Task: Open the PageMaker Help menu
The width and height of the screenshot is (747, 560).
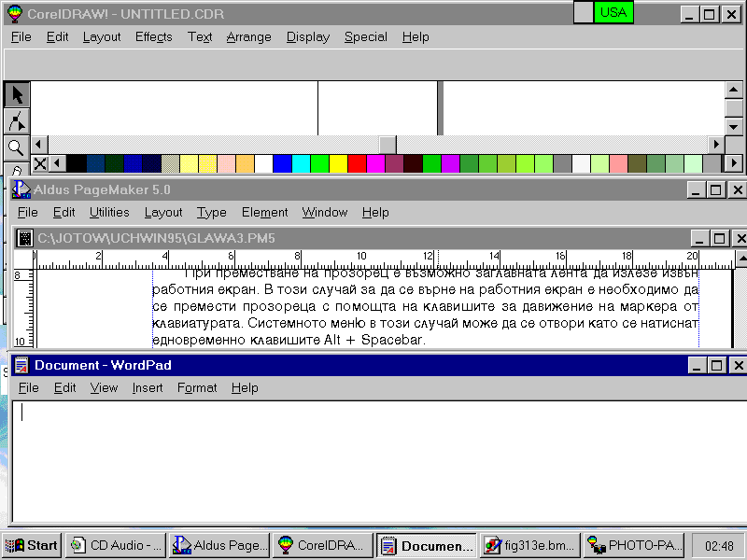Action: pos(375,213)
